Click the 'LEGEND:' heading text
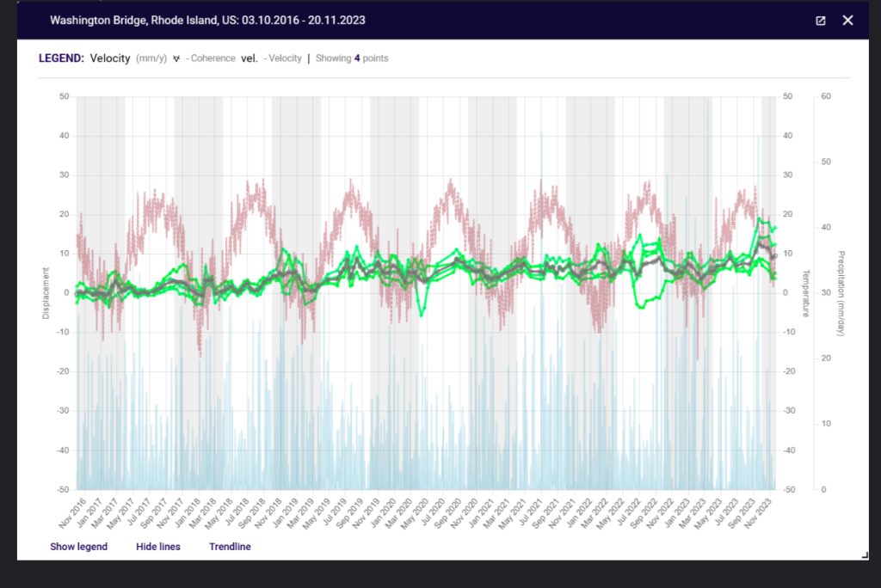 (x=61, y=58)
